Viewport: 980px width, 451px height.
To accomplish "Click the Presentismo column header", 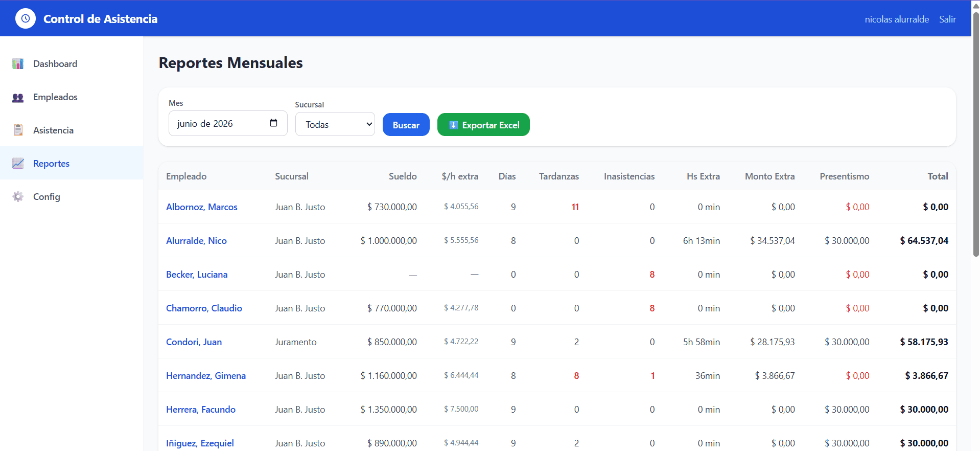I will tap(844, 176).
